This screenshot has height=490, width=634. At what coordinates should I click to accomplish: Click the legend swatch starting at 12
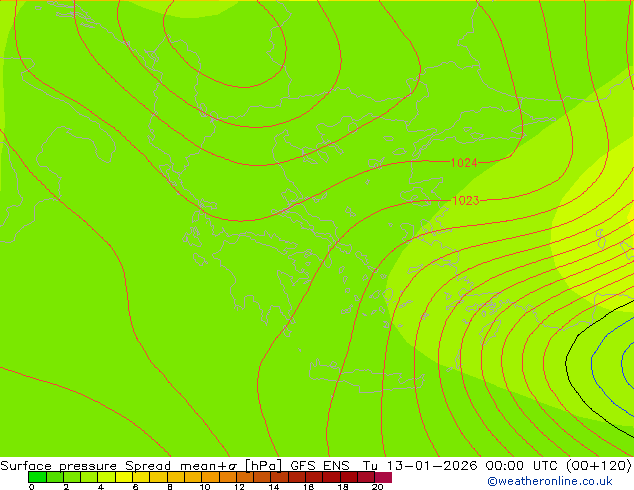point(245,477)
